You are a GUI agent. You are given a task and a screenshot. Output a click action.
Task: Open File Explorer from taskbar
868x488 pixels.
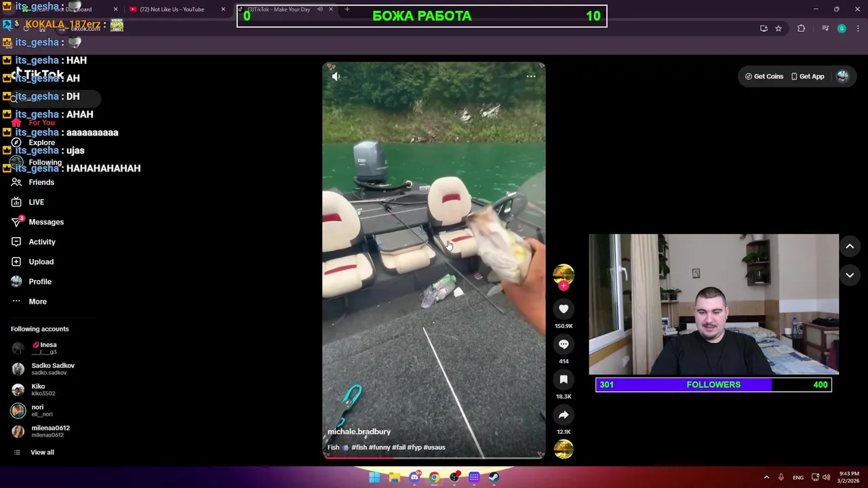pos(395,477)
